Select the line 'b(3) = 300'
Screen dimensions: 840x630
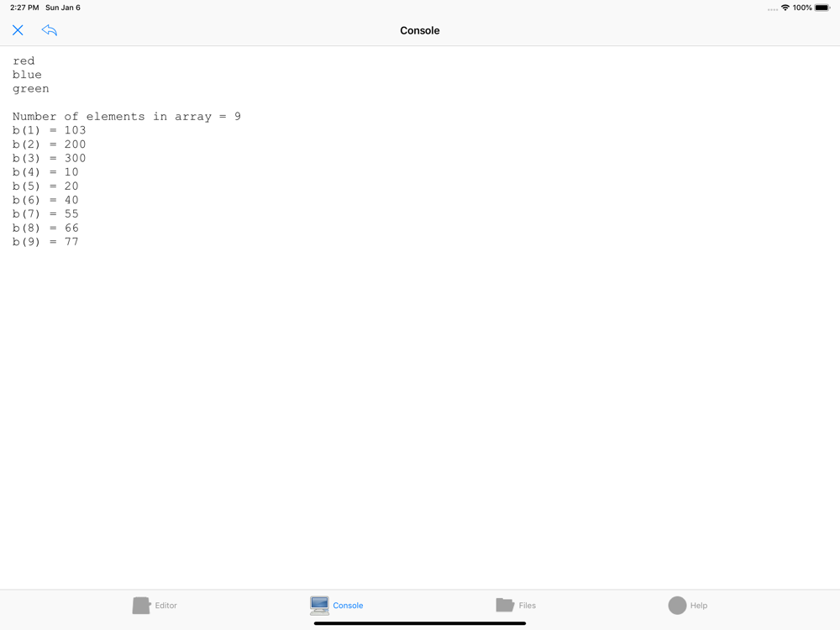click(x=49, y=158)
